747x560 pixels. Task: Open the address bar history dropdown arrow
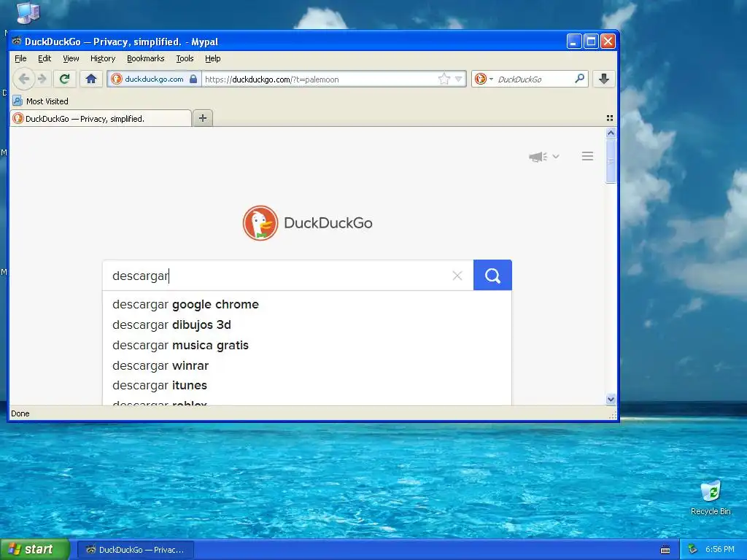[x=458, y=79]
